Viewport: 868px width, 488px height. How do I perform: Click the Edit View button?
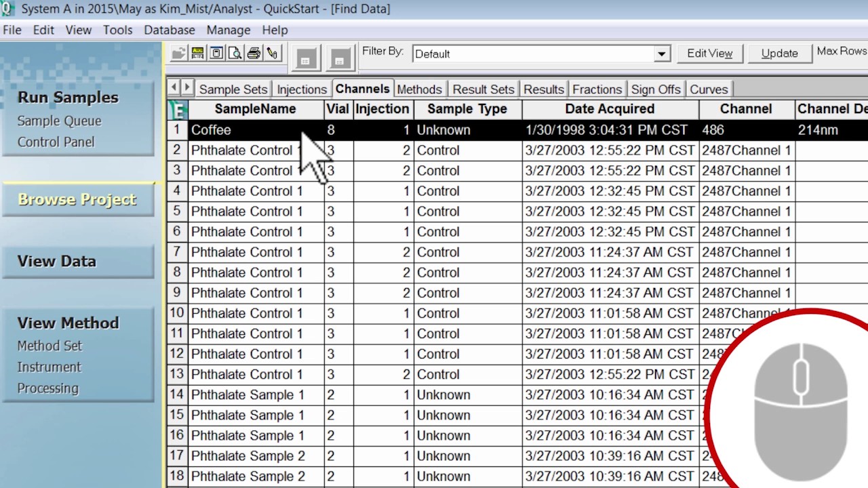709,54
